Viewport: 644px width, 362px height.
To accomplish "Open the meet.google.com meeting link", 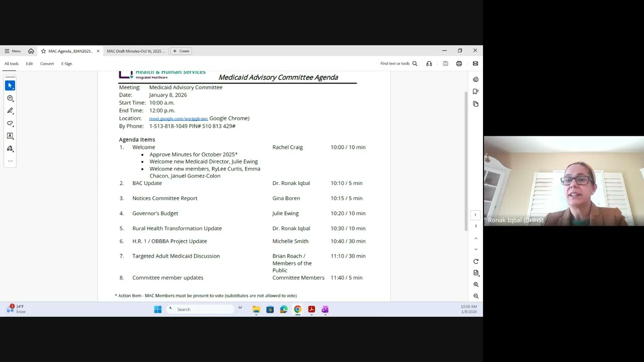I will tap(178, 119).
